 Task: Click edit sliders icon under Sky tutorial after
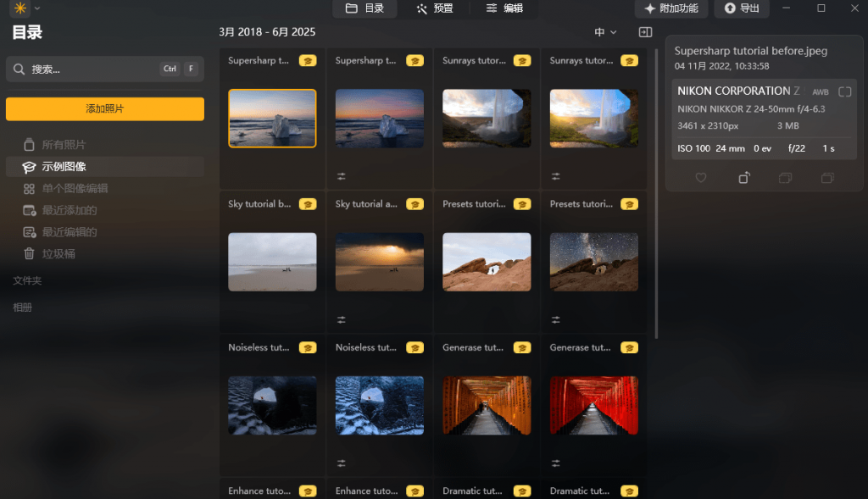coord(342,319)
